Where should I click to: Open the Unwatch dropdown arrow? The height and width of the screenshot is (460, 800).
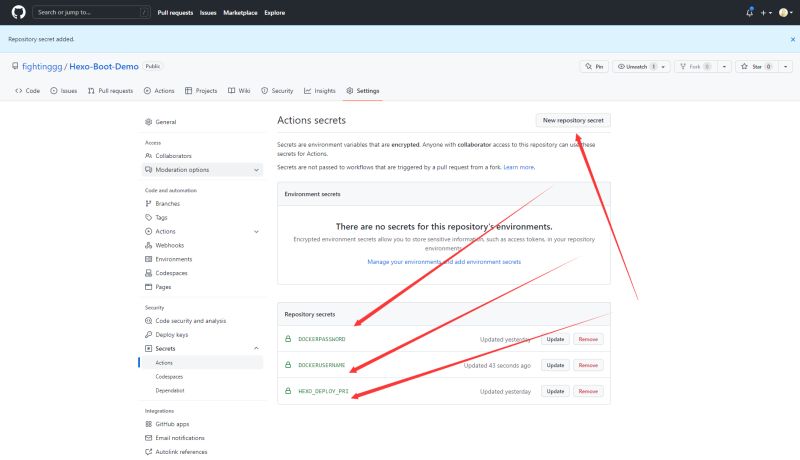tap(663, 66)
